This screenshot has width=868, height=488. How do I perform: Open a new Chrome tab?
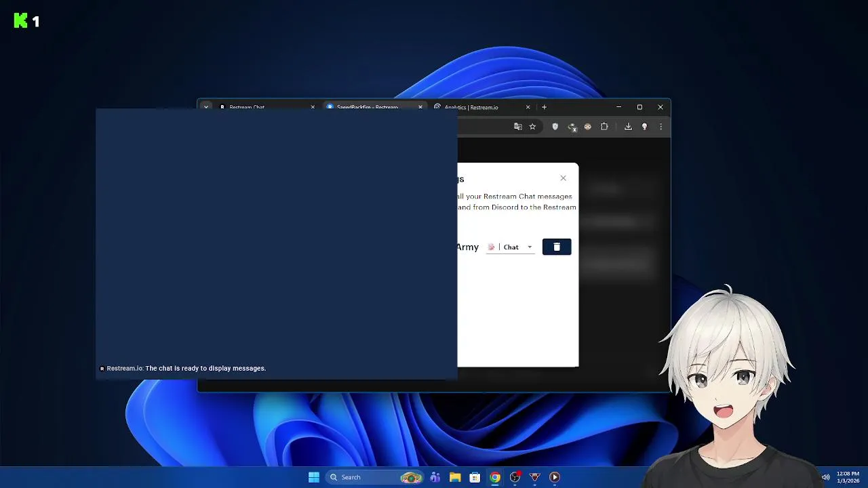pos(544,107)
